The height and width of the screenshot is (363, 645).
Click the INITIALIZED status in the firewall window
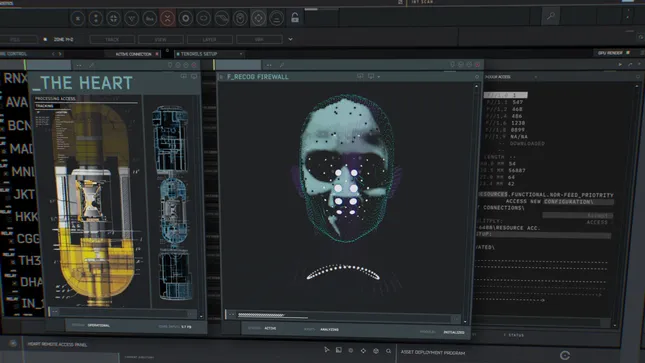(x=454, y=332)
